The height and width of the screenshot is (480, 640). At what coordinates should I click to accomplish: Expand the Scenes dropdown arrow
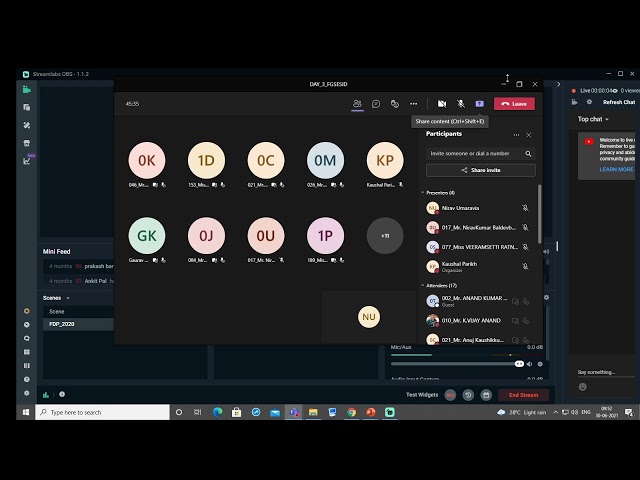(x=68, y=298)
